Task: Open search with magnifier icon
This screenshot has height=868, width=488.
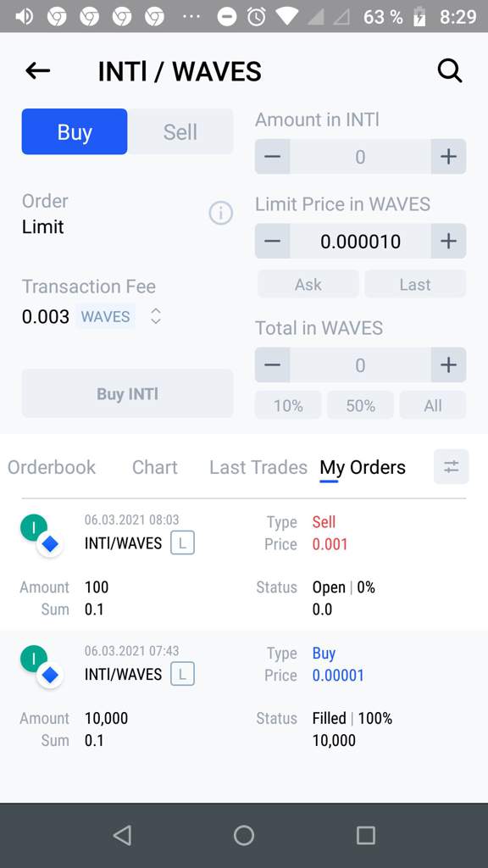Action: 449,71
